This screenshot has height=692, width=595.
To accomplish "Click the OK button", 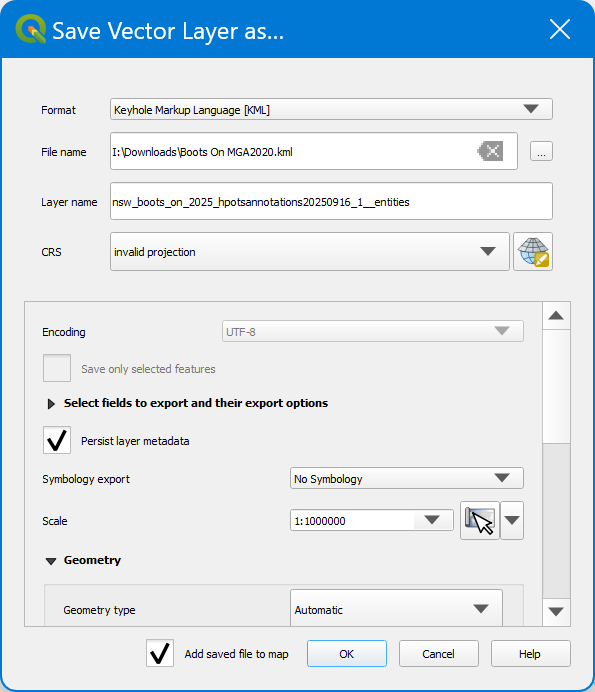I will point(346,654).
